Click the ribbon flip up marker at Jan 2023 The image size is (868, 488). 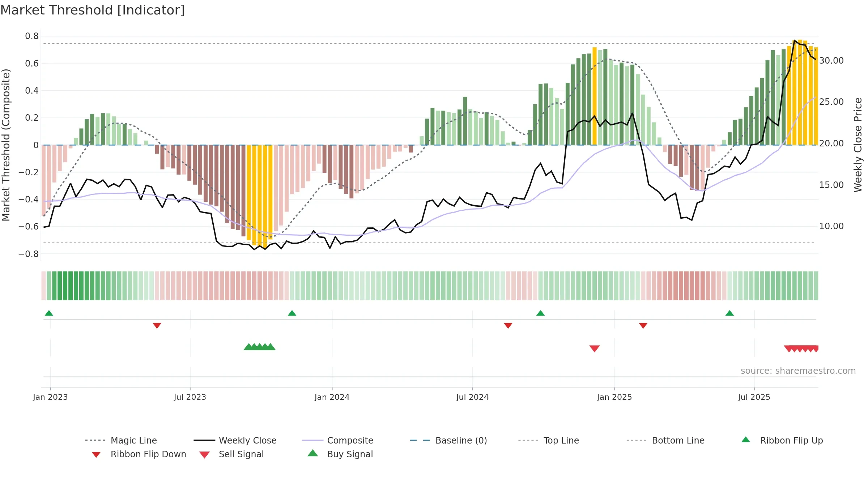point(49,313)
